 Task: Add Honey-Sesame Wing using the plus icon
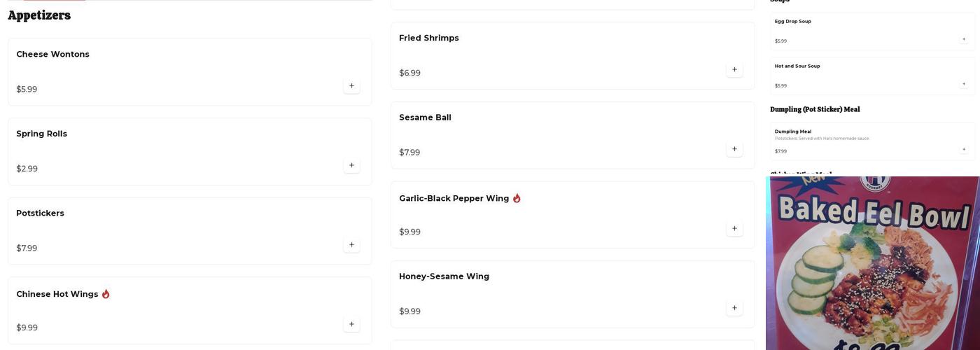pos(734,308)
